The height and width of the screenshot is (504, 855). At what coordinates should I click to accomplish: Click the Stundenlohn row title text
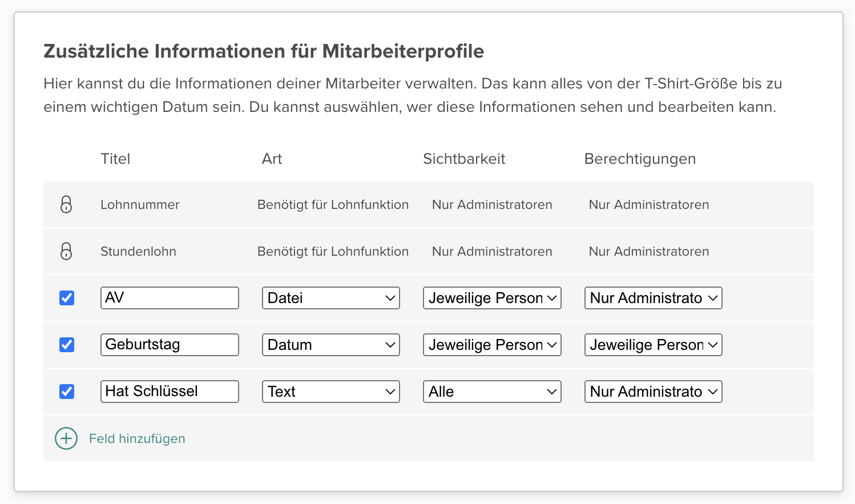(x=138, y=251)
